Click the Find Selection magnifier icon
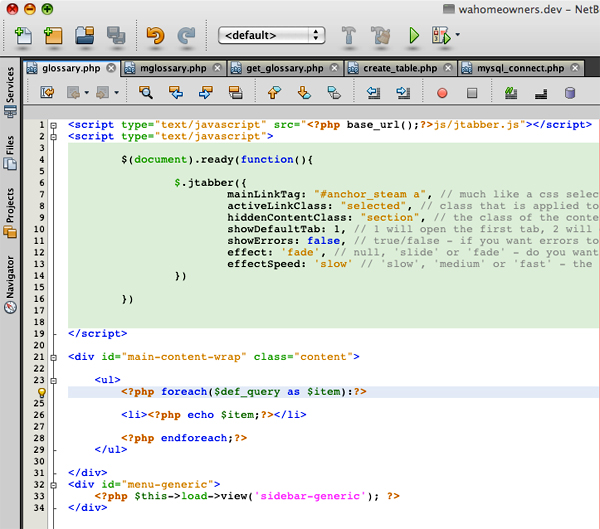This screenshot has height=529, width=600. tap(146, 92)
